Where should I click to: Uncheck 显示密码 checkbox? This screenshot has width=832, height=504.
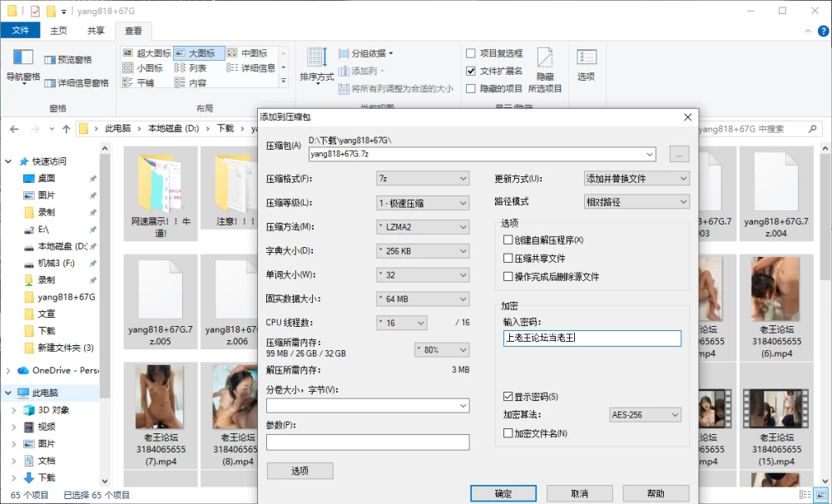(x=508, y=397)
